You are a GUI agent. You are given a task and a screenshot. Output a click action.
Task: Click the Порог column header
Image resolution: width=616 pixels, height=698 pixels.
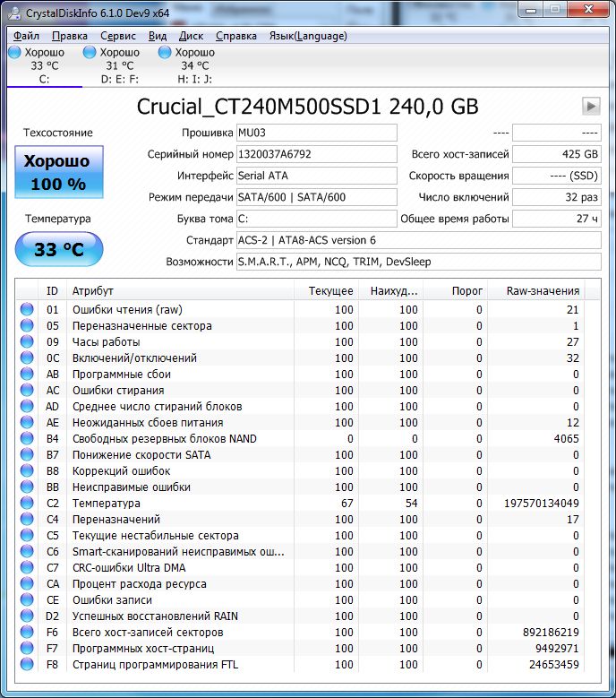click(x=455, y=290)
